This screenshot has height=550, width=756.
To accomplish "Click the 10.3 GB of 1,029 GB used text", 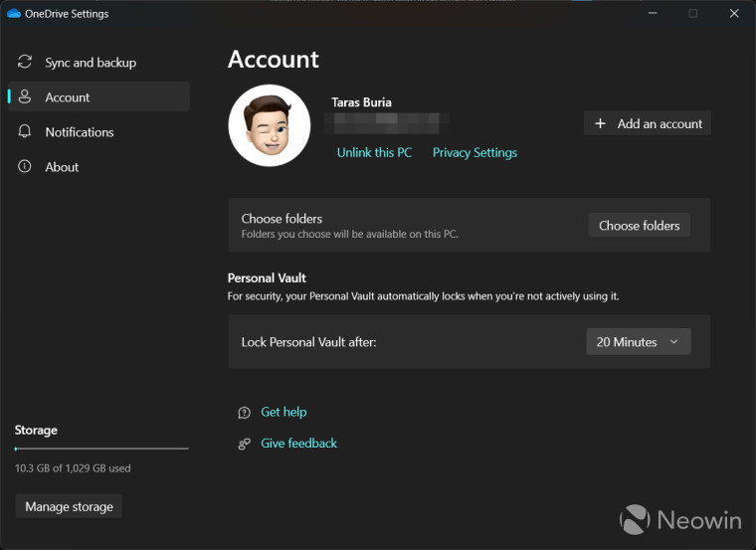I will 73,468.
